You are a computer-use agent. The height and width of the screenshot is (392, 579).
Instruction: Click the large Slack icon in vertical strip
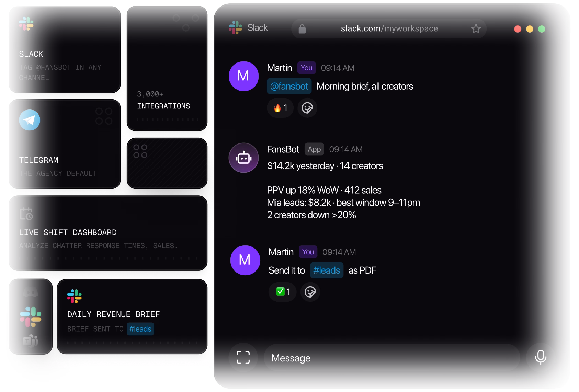[x=31, y=316]
